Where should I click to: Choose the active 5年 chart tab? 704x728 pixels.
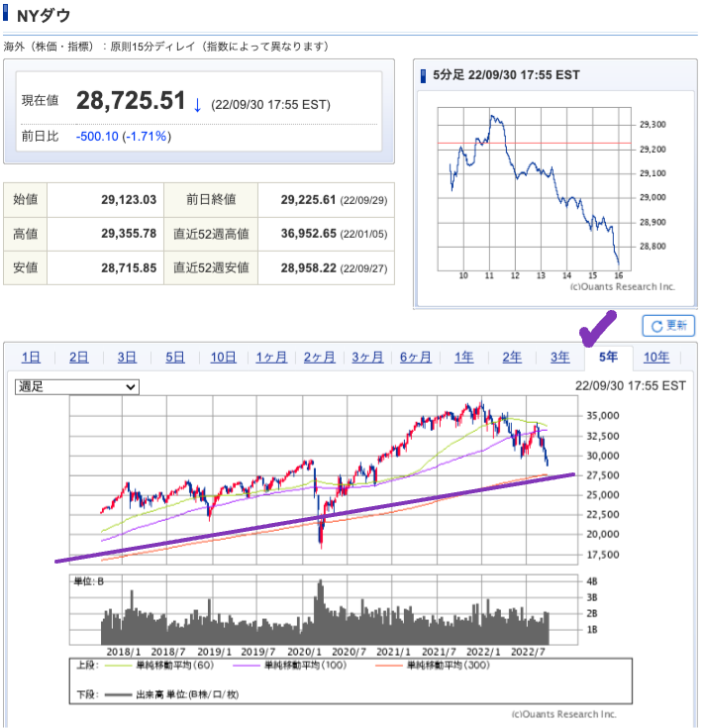pos(608,357)
